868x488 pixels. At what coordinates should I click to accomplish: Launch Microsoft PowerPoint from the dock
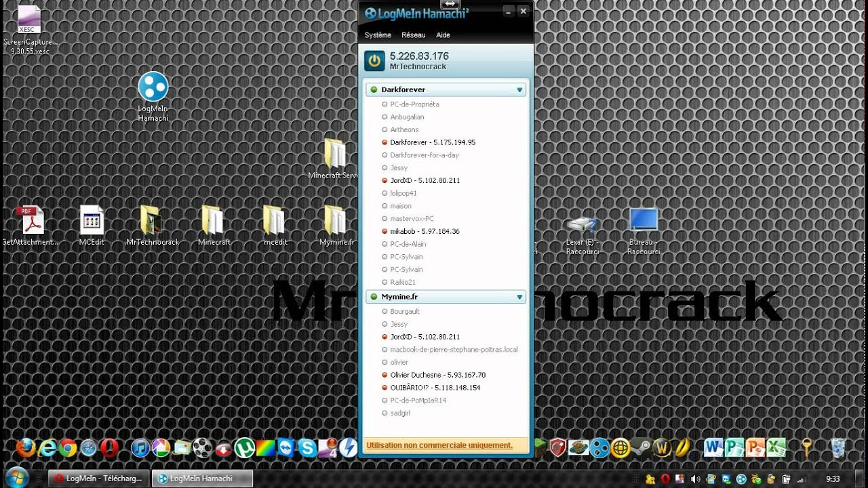pos(755,448)
